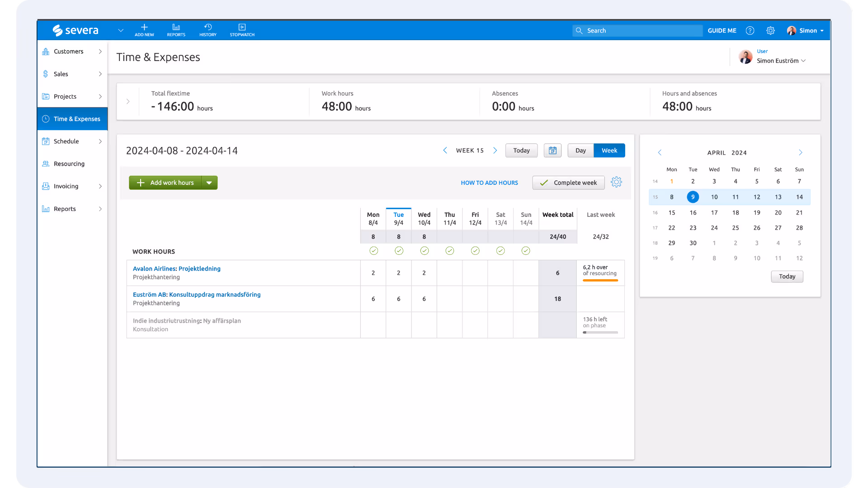Toggle Friday 12/4 completed checkmark
This screenshot has height=488, width=868.
[475, 251]
